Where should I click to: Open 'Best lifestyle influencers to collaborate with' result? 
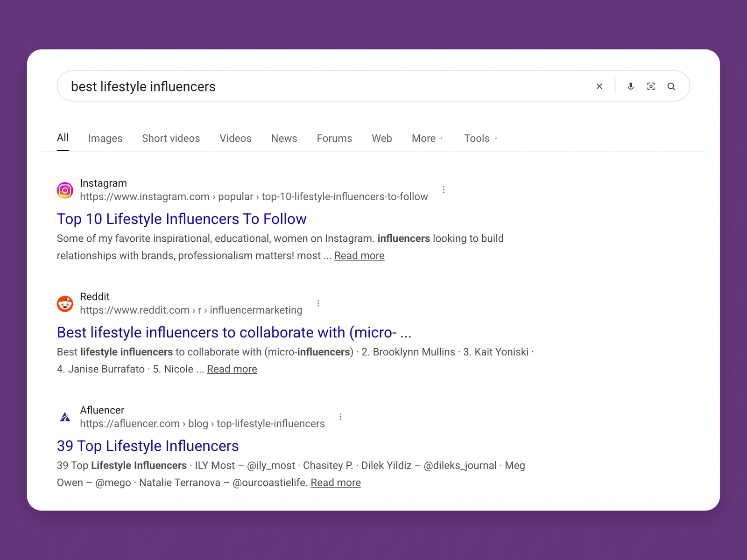(x=234, y=332)
